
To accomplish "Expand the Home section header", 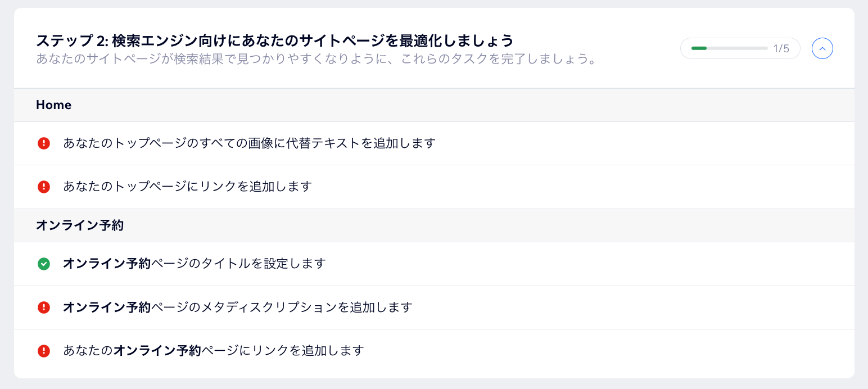I will pos(54,105).
